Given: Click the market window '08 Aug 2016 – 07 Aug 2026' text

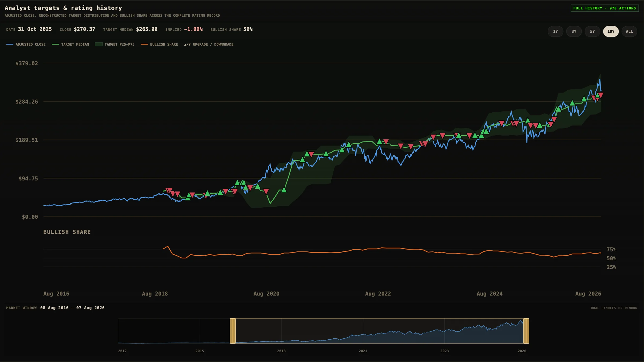Looking at the screenshot, I should 72,308.
